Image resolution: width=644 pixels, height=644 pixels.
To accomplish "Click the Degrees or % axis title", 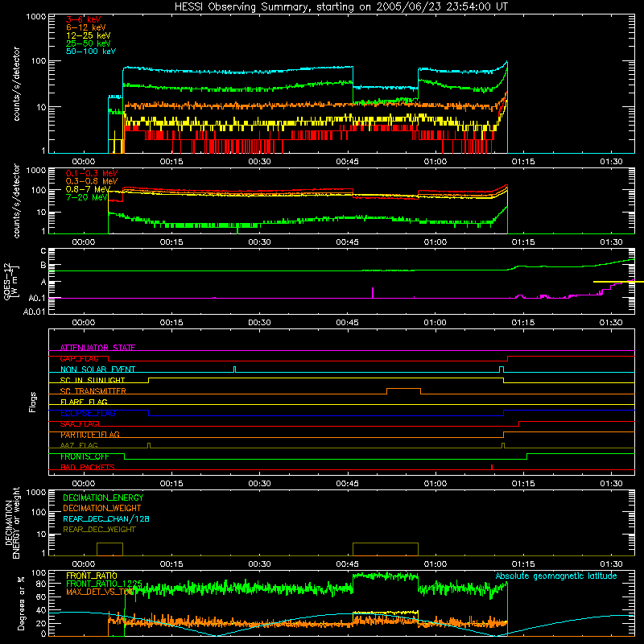I will pyautogui.click(x=21, y=603).
